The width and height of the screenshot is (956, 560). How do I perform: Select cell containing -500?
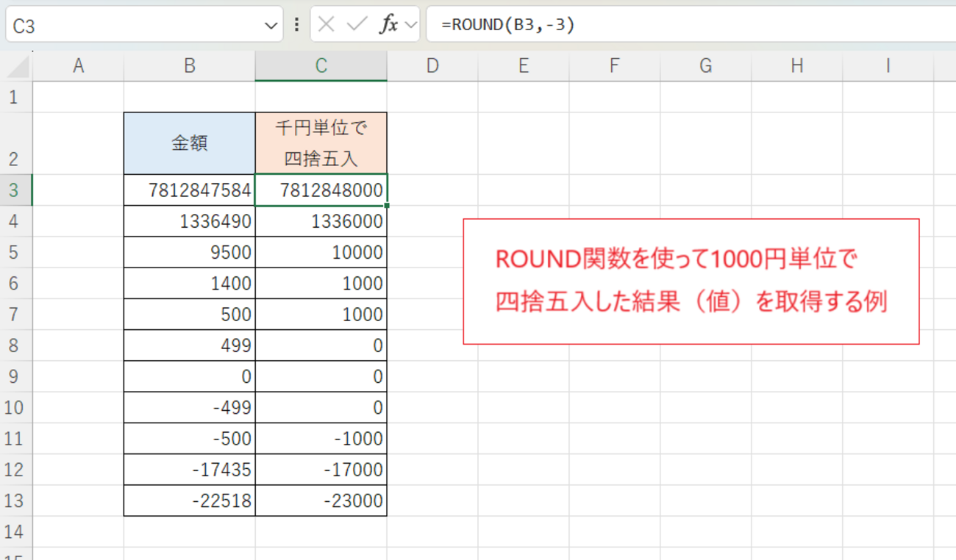pyautogui.click(x=190, y=439)
